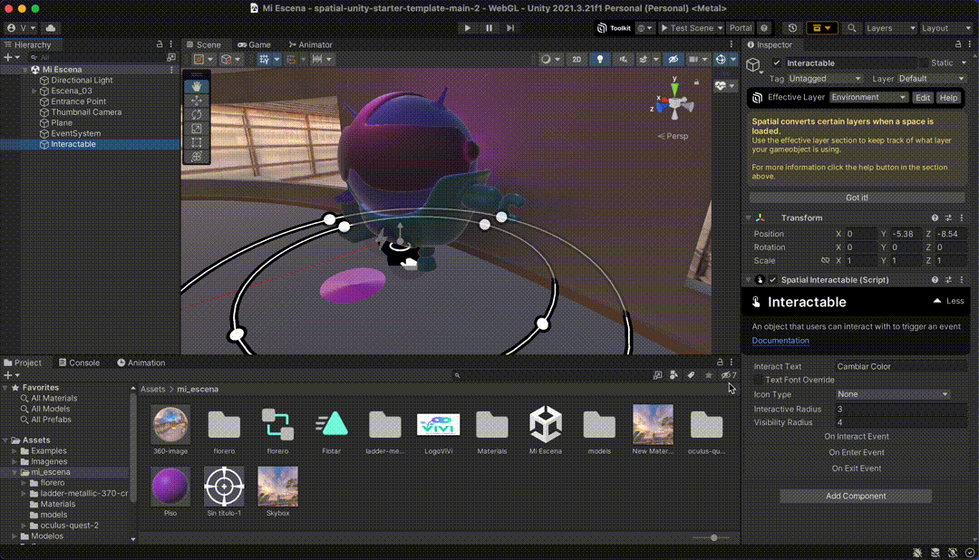Image resolution: width=979 pixels, height=560 pixels.
Task: Enable the Text Font Override checkbox
Action: coord(759,381)
